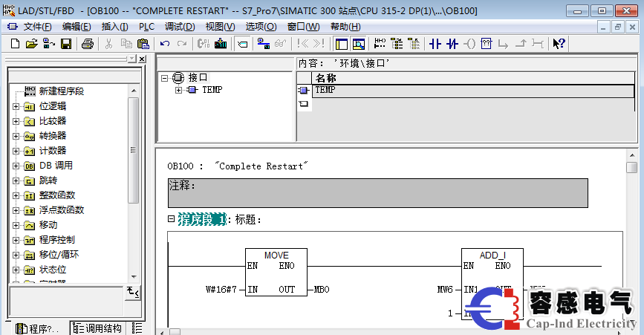Open the 调试(D) menu
The height and width of the screenshot is (335, 644).
[180, 27]
